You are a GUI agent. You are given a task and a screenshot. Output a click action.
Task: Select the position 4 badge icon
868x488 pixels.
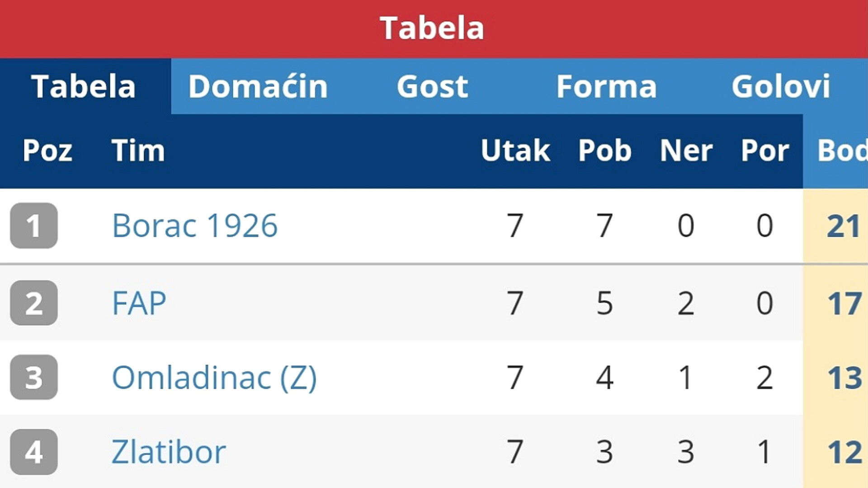click(34, 451)
